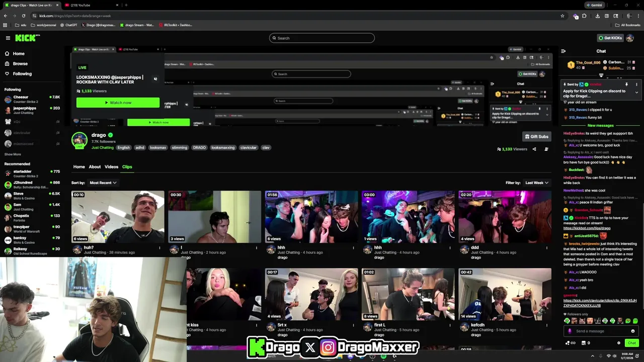
Task: Open the Most Recent sort dropdown
Action: [x=103, y=183]
